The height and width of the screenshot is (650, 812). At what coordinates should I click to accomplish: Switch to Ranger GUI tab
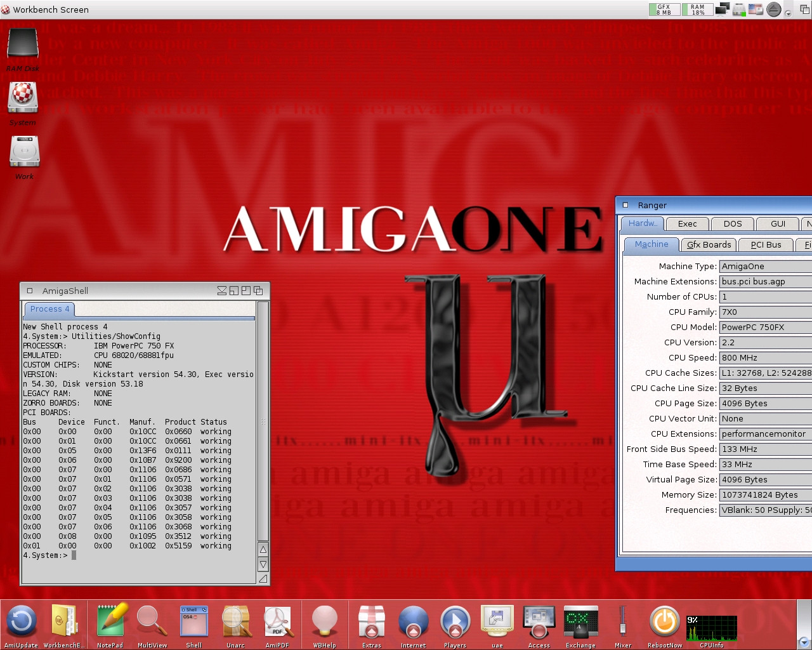pyautogui.click(x=778, y=223)
